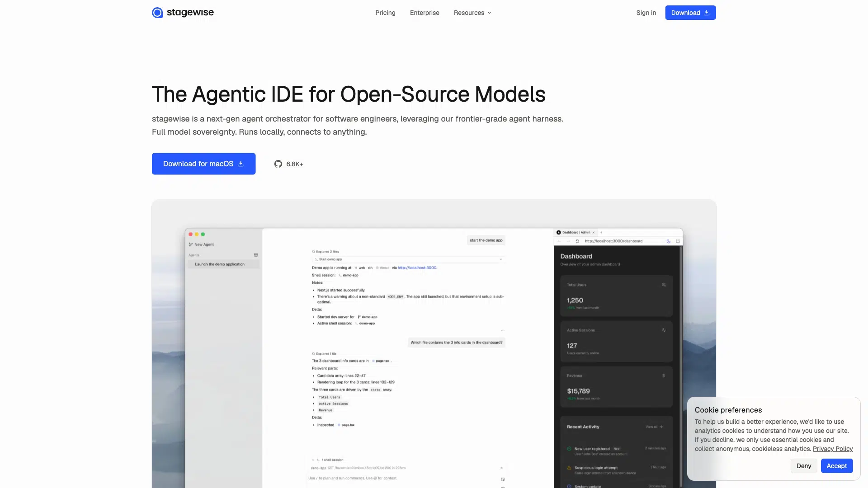Click the stagewise logo icon
Image resolution: width=868 pixels, height=488 pixels.
point(157,13)
